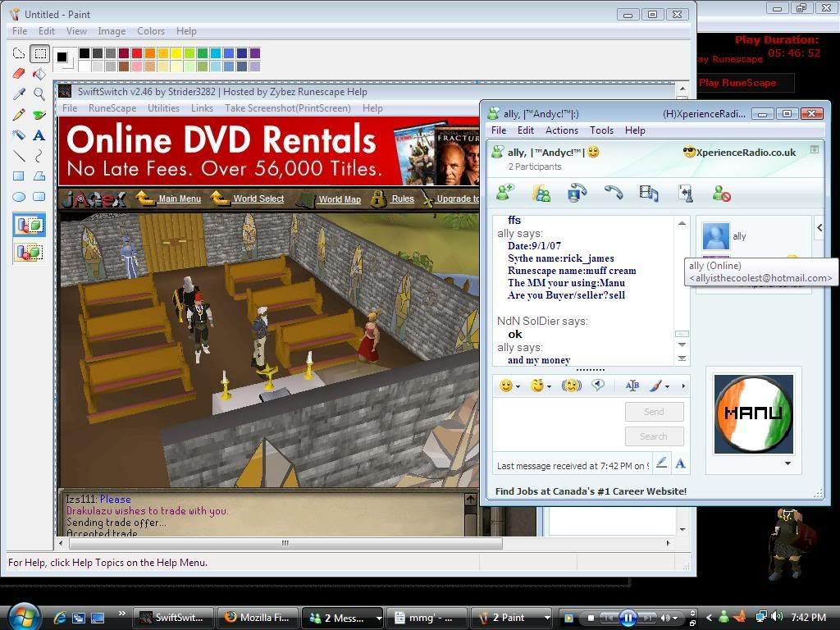Click the Send button in Messenger
Screen dimensions: 840x630
654,412
